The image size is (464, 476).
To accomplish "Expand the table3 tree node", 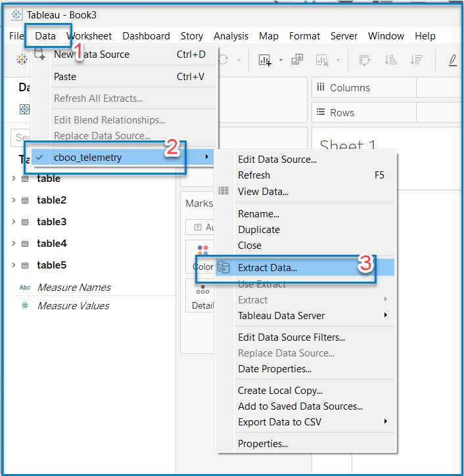I will tap(14, 222).
